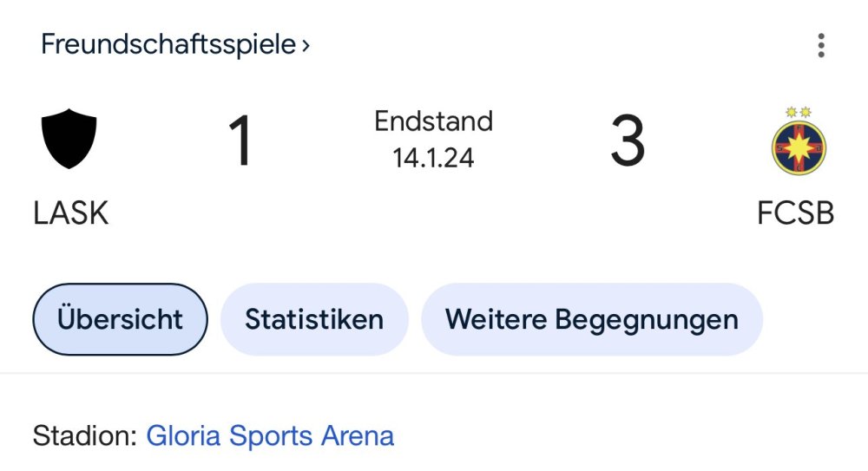Click the gold stars above FCSB crest
This screenshot has height=471, width=868.
(x=798, y=112)
